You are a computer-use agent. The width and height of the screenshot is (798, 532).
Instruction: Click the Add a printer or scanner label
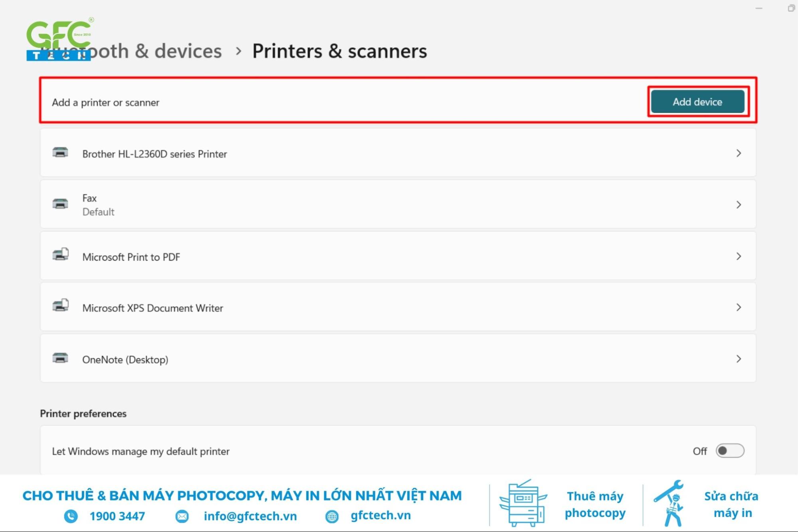(x=105, y=103)
